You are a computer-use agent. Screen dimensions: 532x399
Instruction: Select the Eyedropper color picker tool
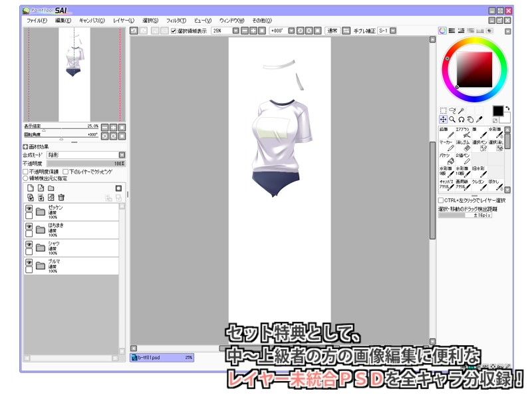pyautogui.click(x=479, y=120)
